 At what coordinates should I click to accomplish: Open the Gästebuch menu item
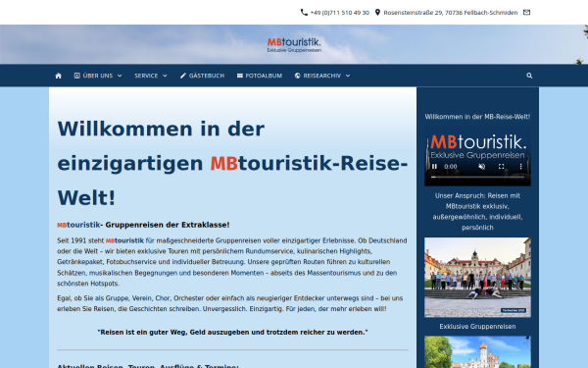coord(207,76)
